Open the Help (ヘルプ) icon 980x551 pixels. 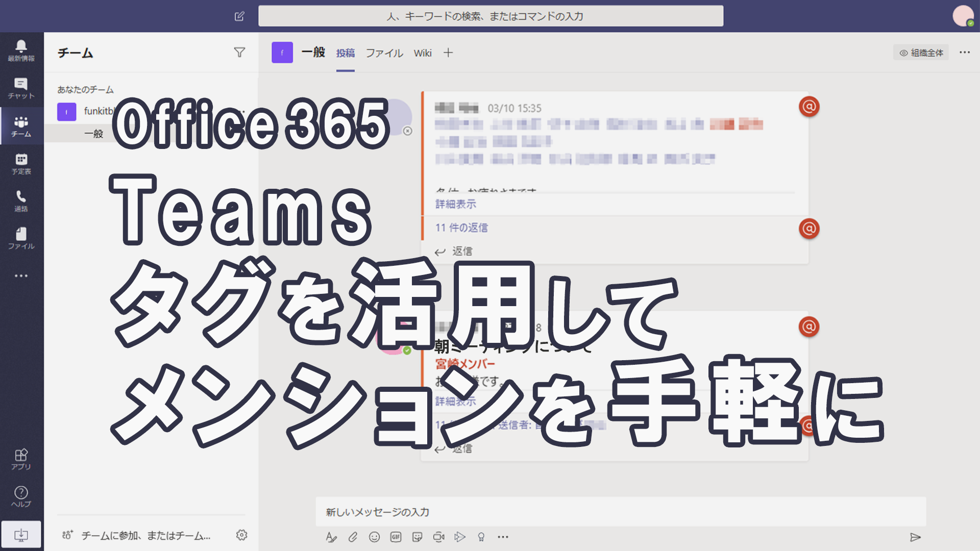click(x=21, y=496)
